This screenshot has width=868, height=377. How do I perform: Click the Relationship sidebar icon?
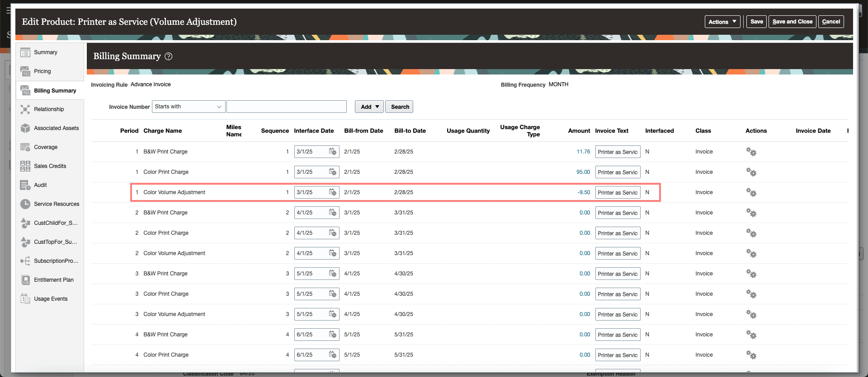coord(25,109)
